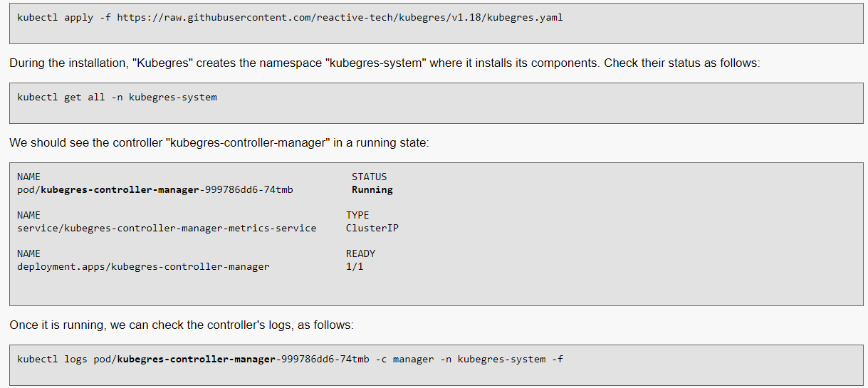Click the STATUS column header in output
Viewport: 868px width, 388px height.
[x=369, y=177]
